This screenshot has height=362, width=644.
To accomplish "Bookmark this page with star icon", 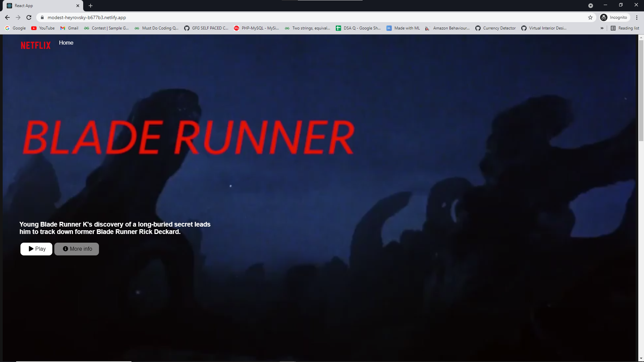I will pyautogui.click(x=590, y=17).
